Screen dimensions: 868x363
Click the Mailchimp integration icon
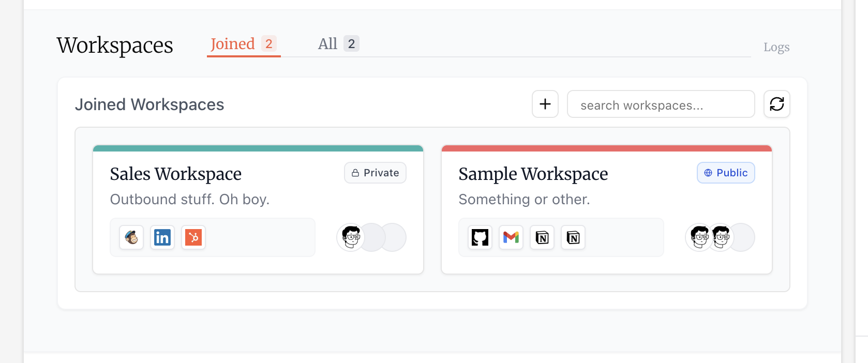(x=131, y=238)
